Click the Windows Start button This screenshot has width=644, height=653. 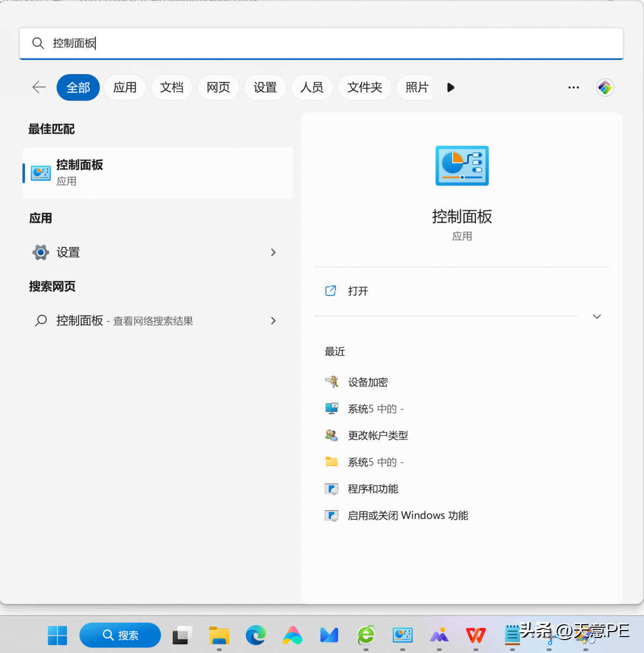click(x=57, y=635)
